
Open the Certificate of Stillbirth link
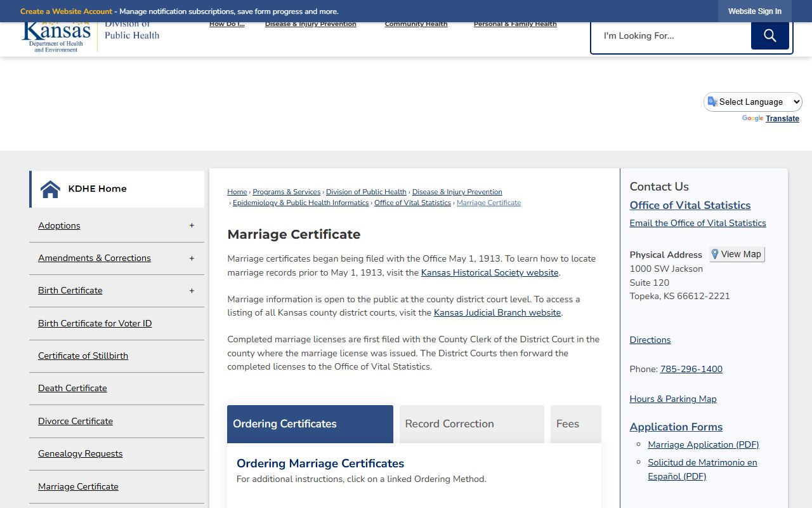click(83, 356)
